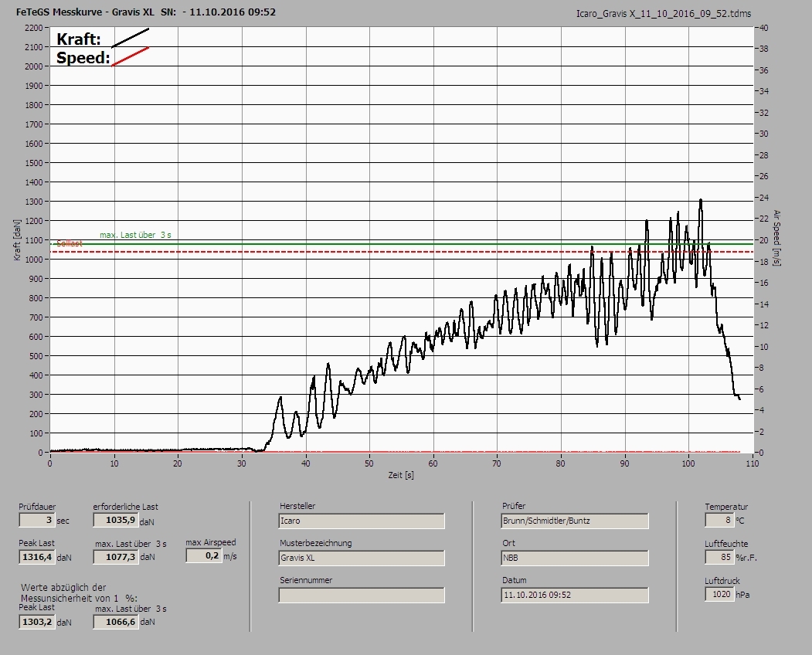Click the Prüfdauer value field
The image size is (812, 655).
(x=37, y=520)
